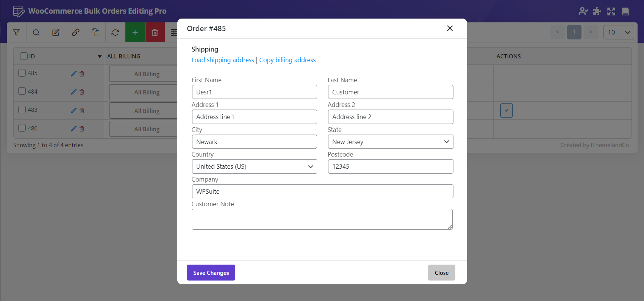Image resolution: width=644 pixels, height=301 pixels.
Task: Click the Customer Note text area
Action: (322, 219)
